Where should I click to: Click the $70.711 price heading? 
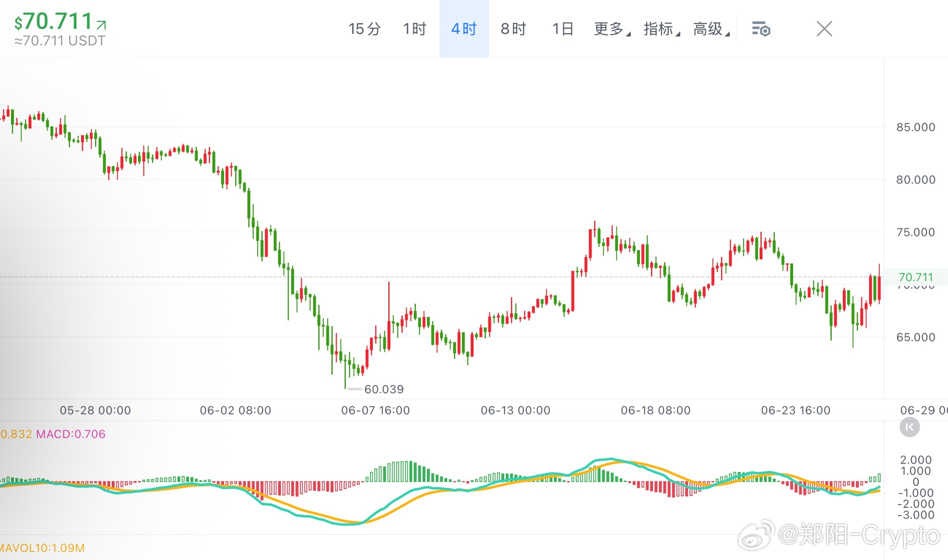(x=53, y=21)
